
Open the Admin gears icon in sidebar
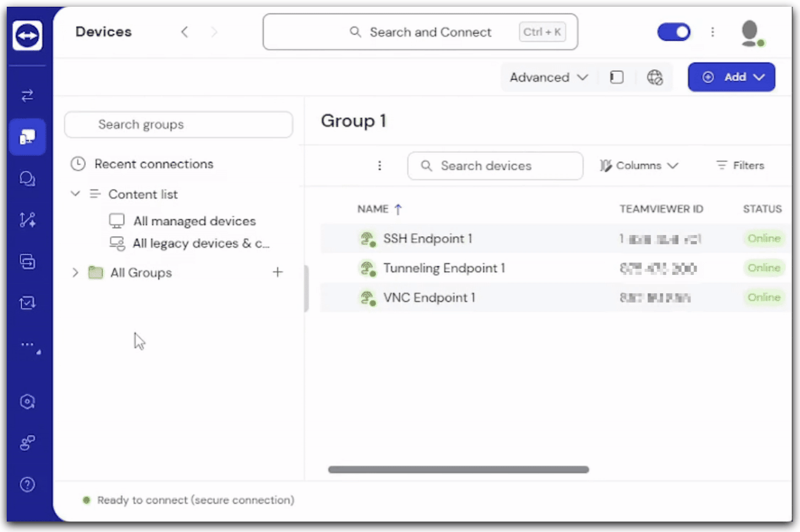coord(27,443)
